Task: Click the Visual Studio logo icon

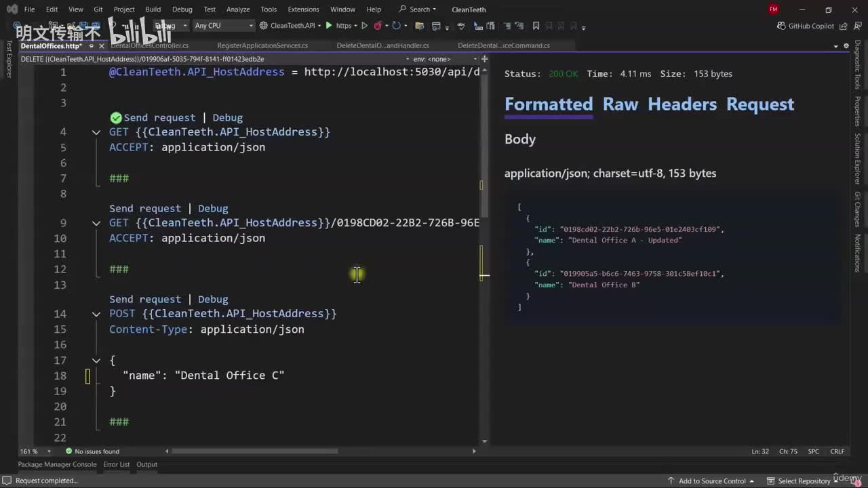Action: click(12, 9)
